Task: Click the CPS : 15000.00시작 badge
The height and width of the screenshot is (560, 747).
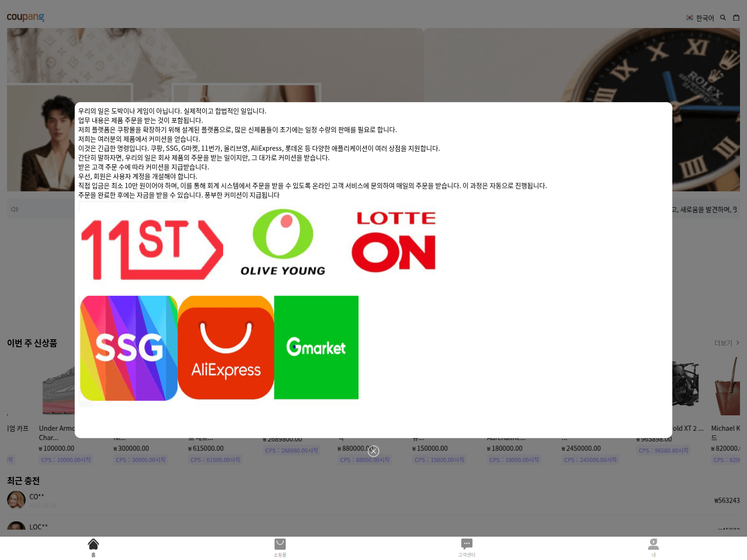Action: tap(439, 460)
